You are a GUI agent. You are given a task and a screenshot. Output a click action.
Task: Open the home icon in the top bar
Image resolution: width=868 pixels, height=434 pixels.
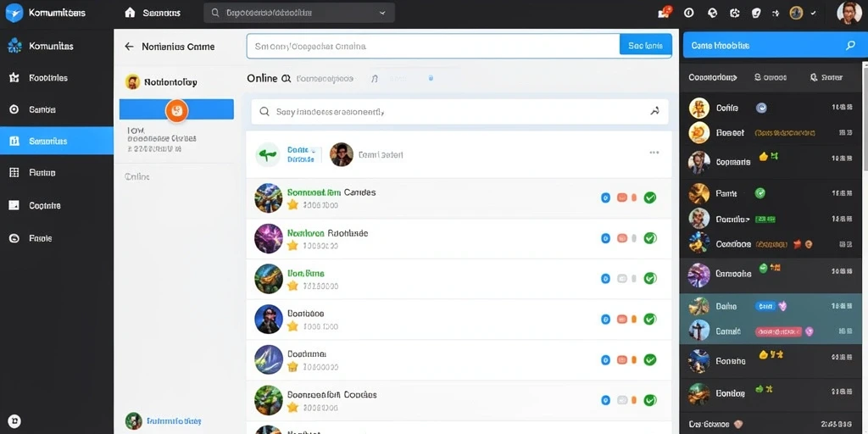click(x=130, y=12)
